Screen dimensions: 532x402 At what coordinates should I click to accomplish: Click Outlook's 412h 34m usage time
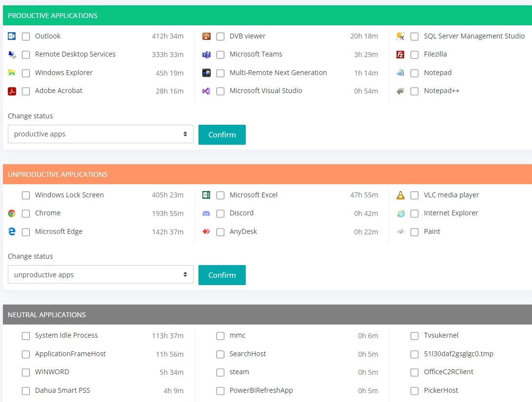(x=168, y=36)
